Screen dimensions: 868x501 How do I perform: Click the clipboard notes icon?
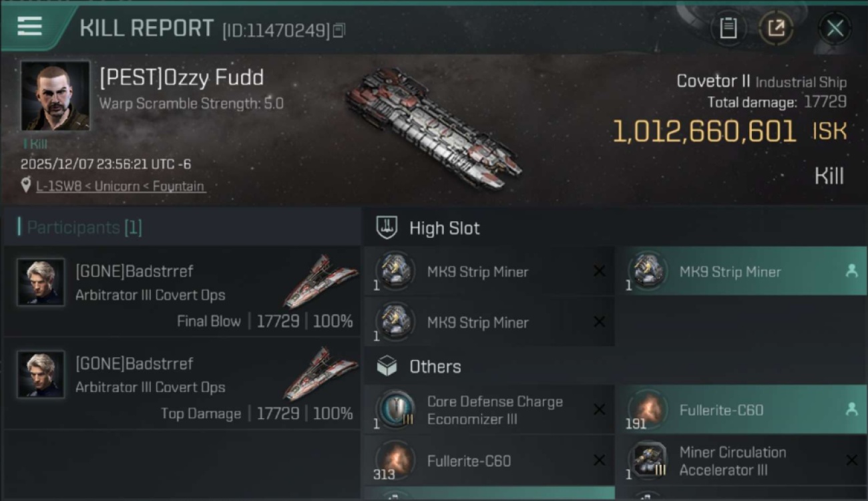728,28
